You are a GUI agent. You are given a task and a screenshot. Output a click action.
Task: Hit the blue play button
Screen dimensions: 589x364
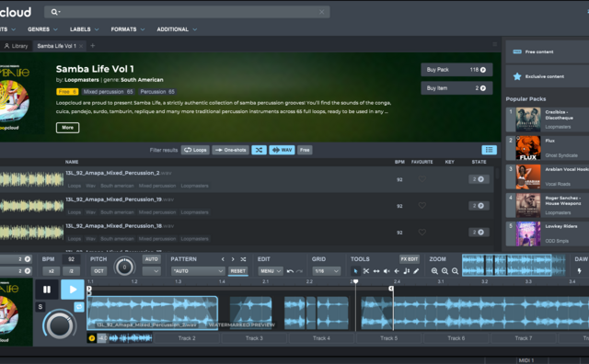coord(73,290)
